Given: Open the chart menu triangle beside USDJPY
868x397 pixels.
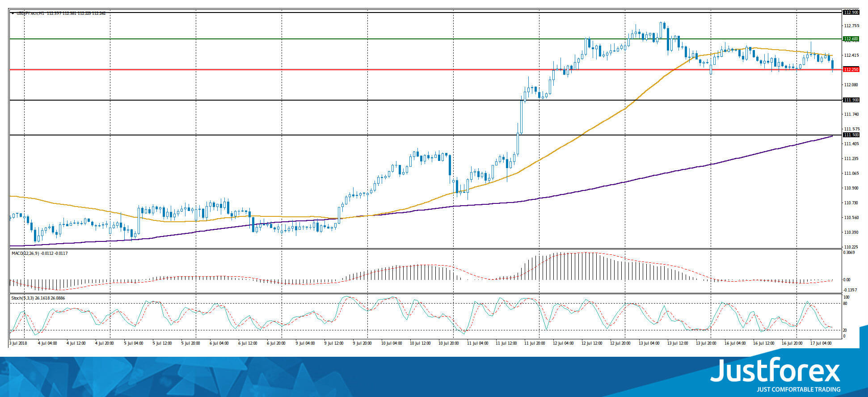Looking at the screenshot, I should click(x=13, y=13).
